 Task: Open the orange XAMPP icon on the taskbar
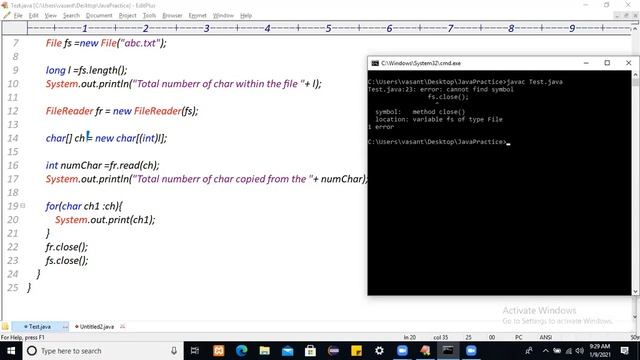pos(219,351)
